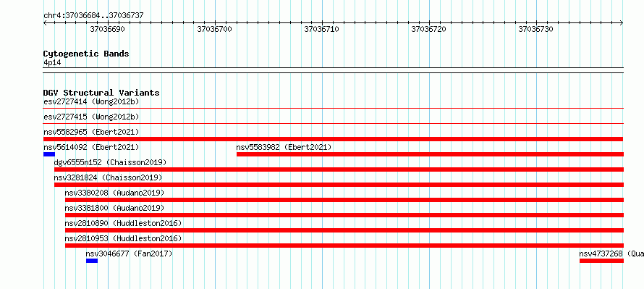Click the red bar under nsv2810953
644x289 pixels.
(344, 246)
